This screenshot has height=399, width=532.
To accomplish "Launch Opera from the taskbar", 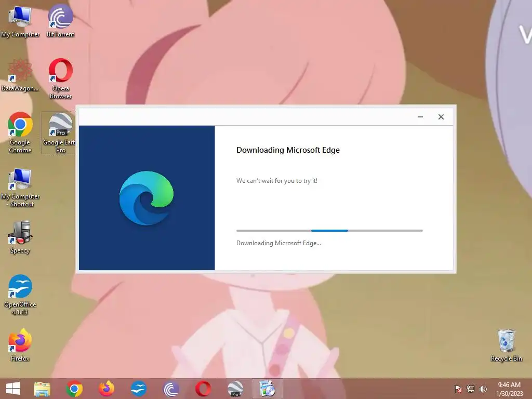I will tap(203, 389).
